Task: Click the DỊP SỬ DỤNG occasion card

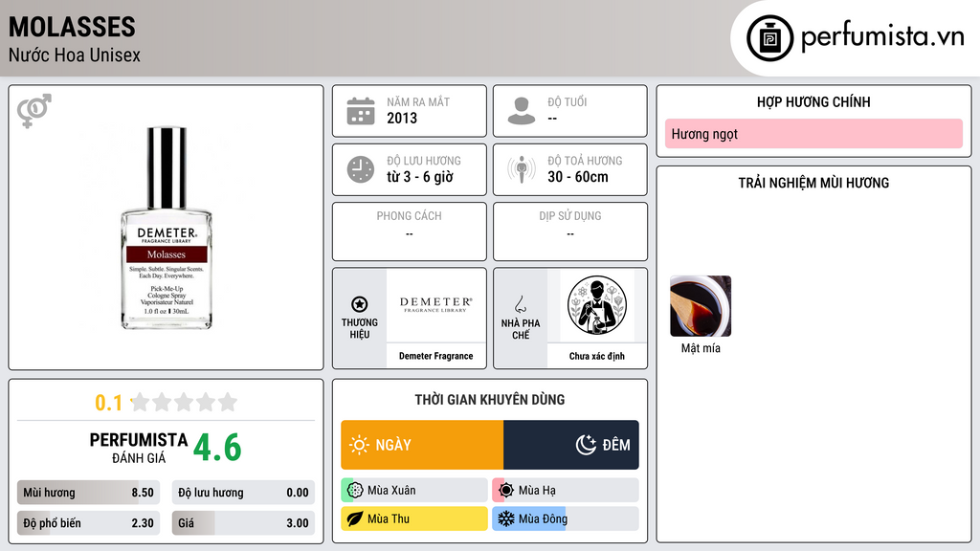Action: tap(570, 231)
